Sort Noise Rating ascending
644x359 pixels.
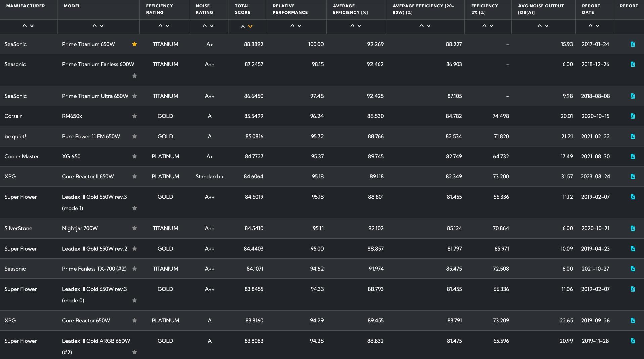205,26
